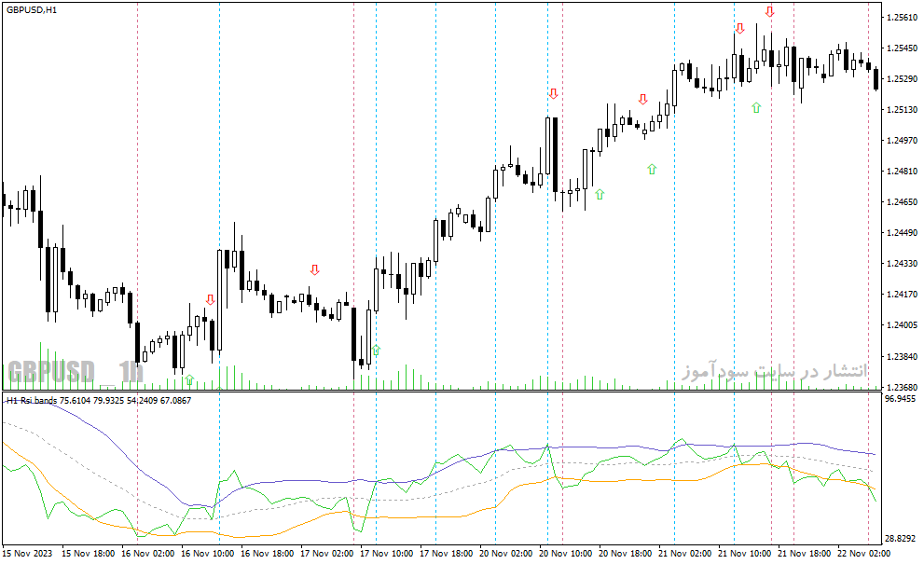Click green up arrow under the 17 Nov low candle
Screen dimensions: 924x564
click(x=376, y=351)
